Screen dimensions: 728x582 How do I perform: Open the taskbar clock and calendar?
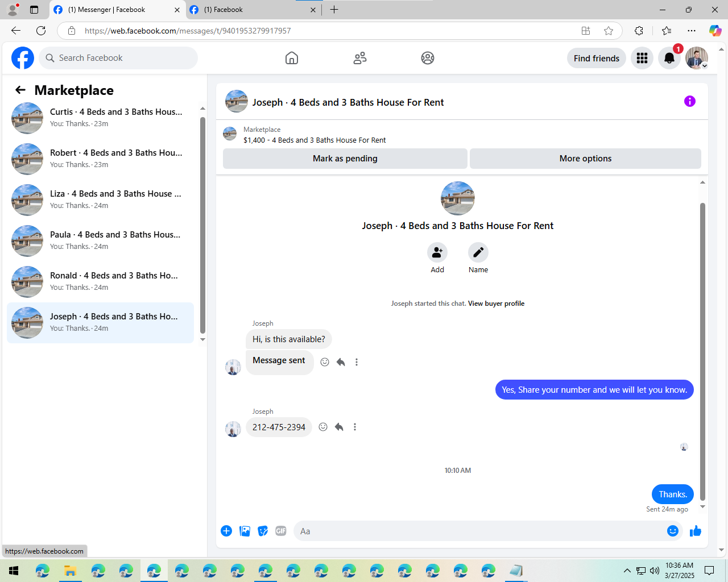click(x=680, y=571)
